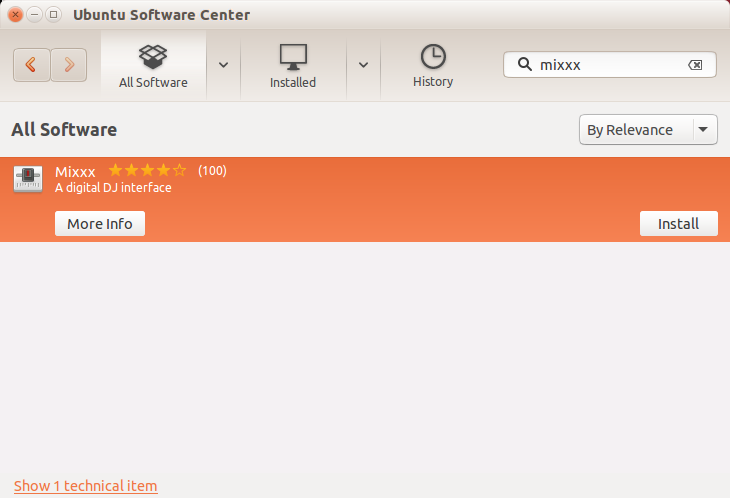Click the magnifying glass search icon

525,64
